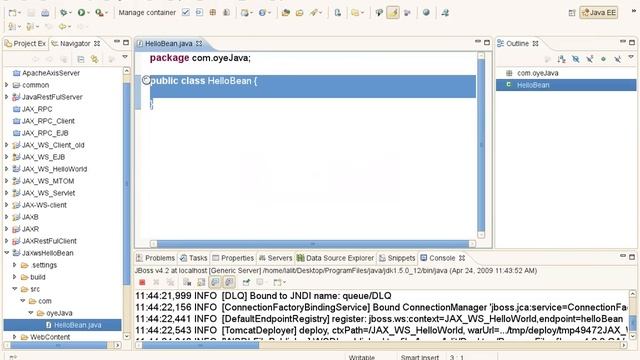Click the terminate red square in Console

[x=142, y=282]
